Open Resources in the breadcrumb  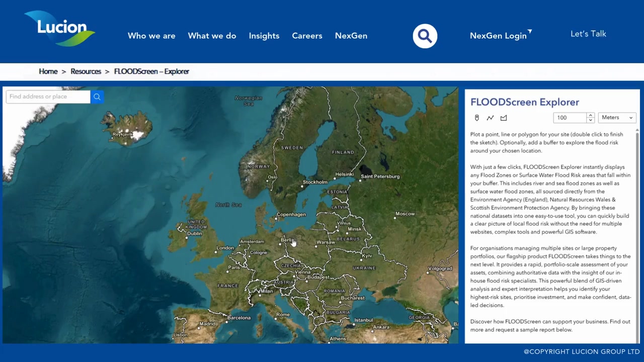pyautogui.click(x=86, y=71)
